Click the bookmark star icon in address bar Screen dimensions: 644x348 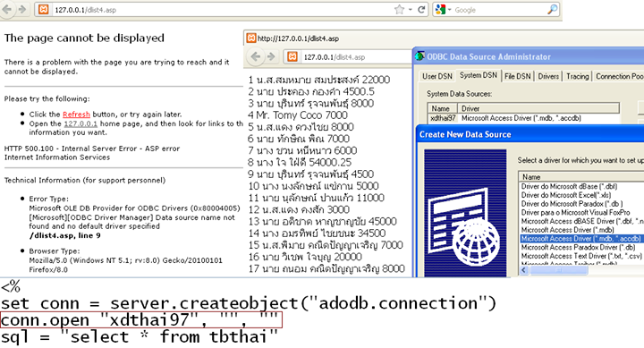(399, 10)
